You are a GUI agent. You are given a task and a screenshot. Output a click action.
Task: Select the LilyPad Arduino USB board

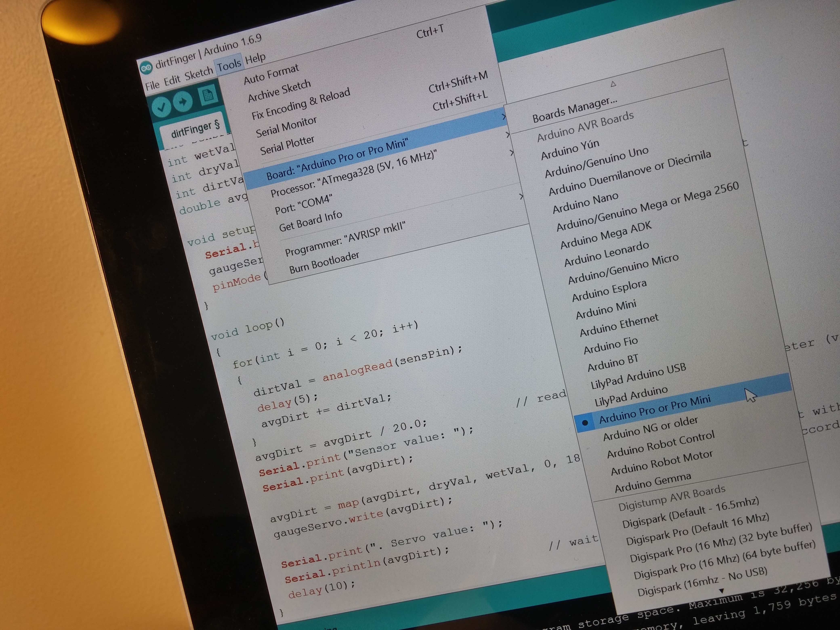pos(638,376)
